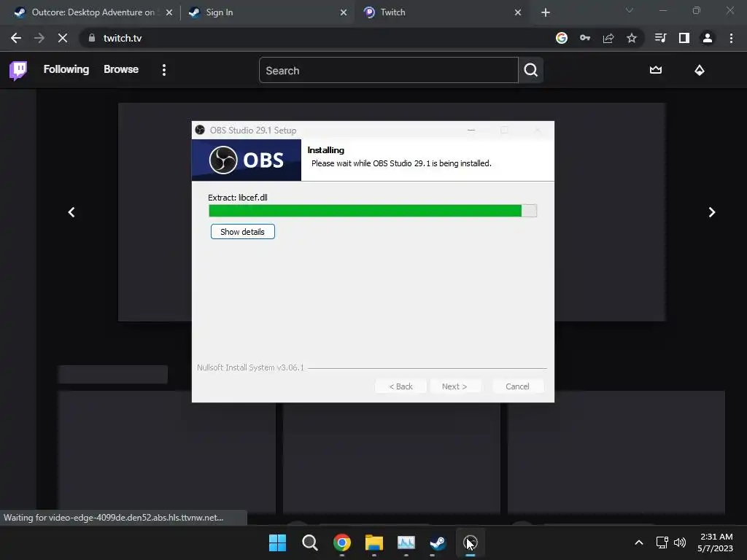Open Chrome tab search chevron
Viewport: 747px width, 560px height.
click(x=630, y=10)
